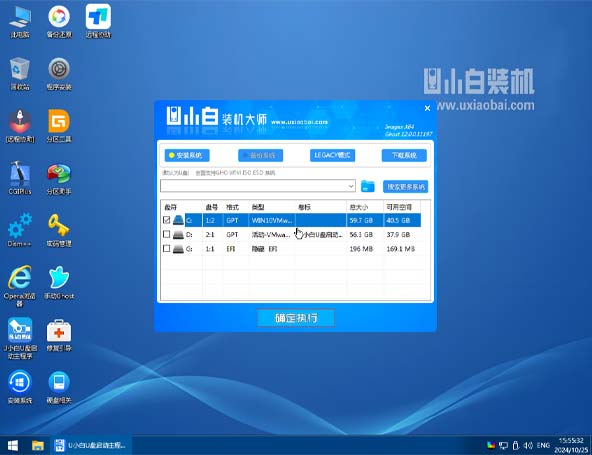592x455 pixels.
Task: Click the taskbar clock showing 2024/10/25
Action: [x=571, y=446]
